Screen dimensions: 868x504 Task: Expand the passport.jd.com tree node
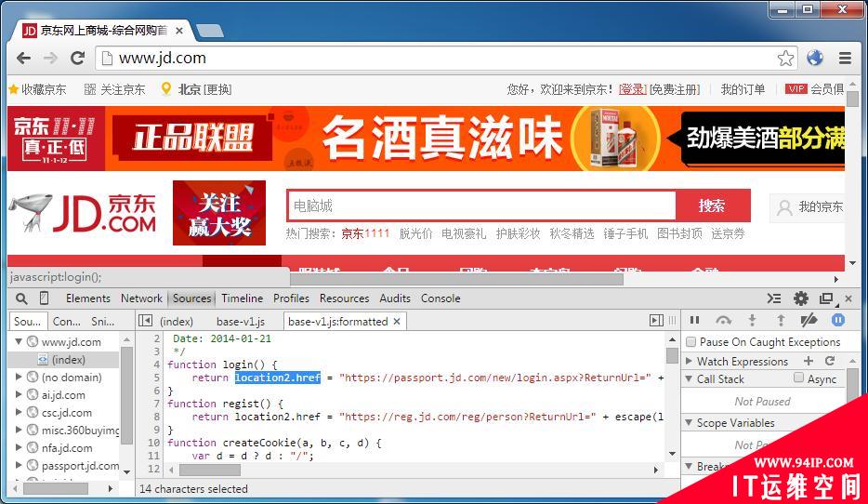pyautogui.click(x=19, y=465)
